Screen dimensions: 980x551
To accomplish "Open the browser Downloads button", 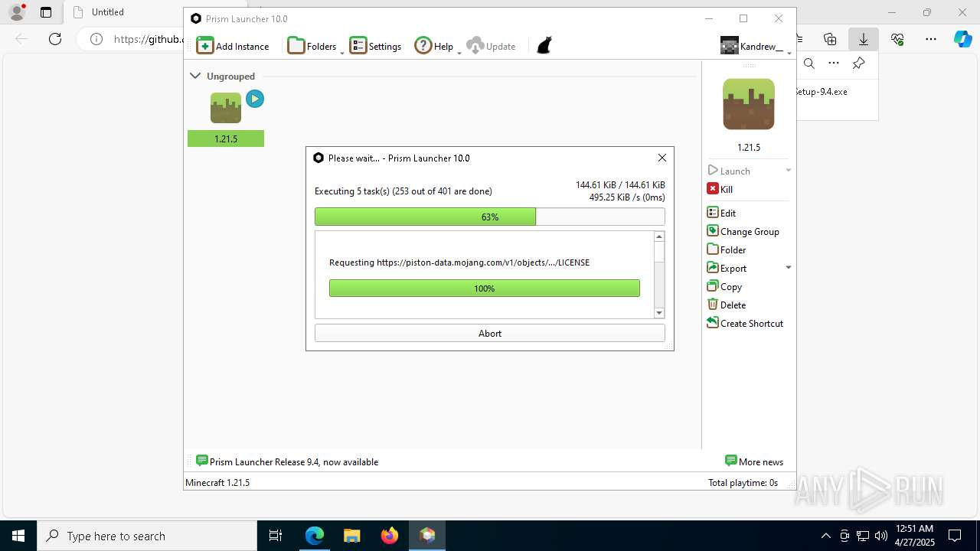I will pos(864,39).
